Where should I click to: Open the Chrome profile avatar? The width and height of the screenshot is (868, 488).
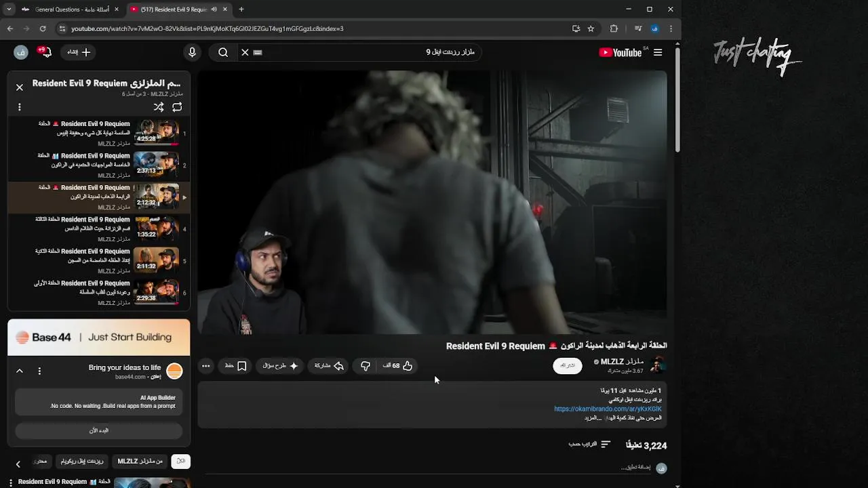click(654, 28)
